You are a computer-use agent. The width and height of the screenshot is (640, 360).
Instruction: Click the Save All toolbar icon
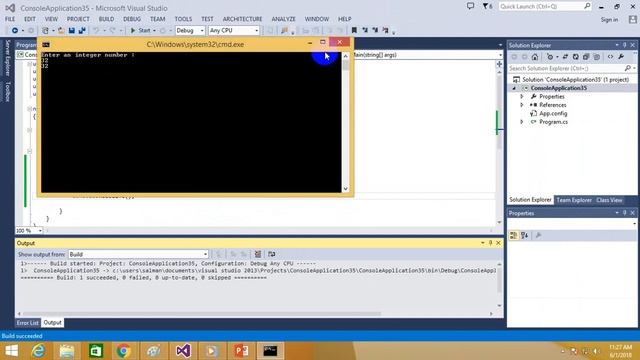(x=82, y=31)
